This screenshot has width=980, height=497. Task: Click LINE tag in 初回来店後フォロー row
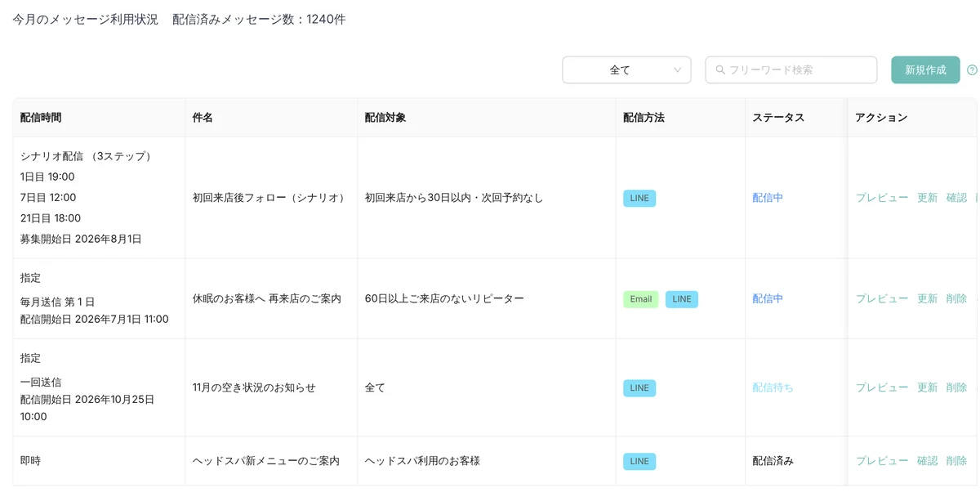[x=639, y=198]
